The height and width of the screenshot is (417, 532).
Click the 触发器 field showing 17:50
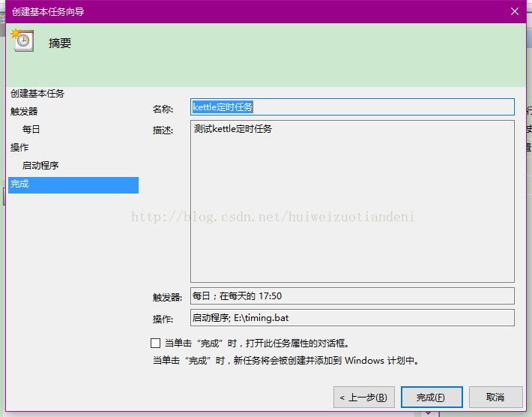click(x=352, y=295)
